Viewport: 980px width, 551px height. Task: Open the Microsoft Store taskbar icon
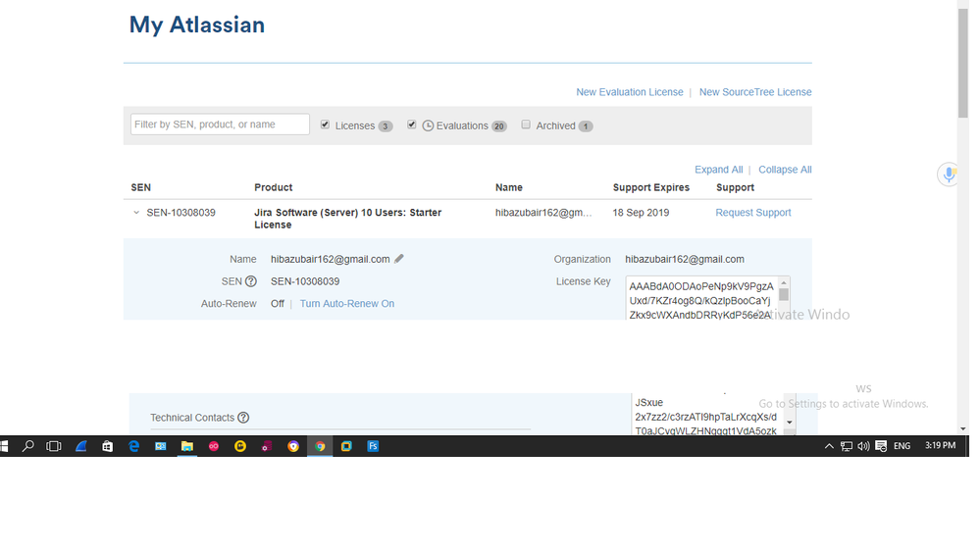[x=108, y=446]
